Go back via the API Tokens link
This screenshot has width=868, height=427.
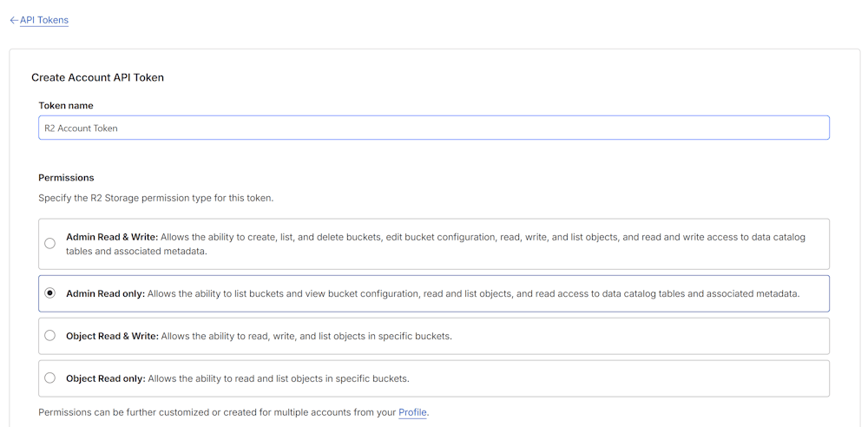pyautogui.click(x=44, y=20)
